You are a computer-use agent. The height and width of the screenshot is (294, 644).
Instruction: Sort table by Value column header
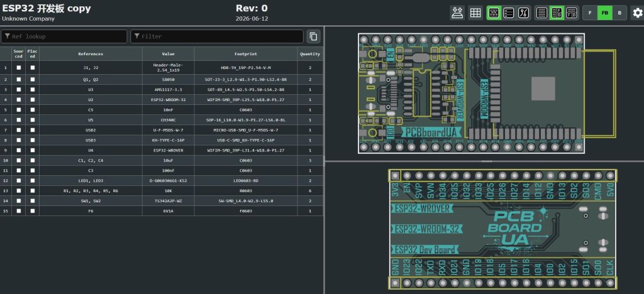click(169, 54)
